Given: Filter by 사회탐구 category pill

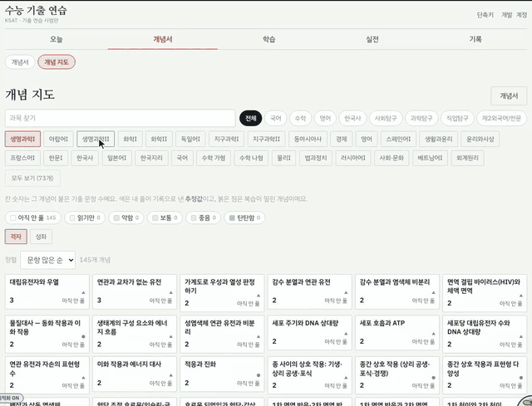Looking at the screenshot, I should tap(386, 118).
